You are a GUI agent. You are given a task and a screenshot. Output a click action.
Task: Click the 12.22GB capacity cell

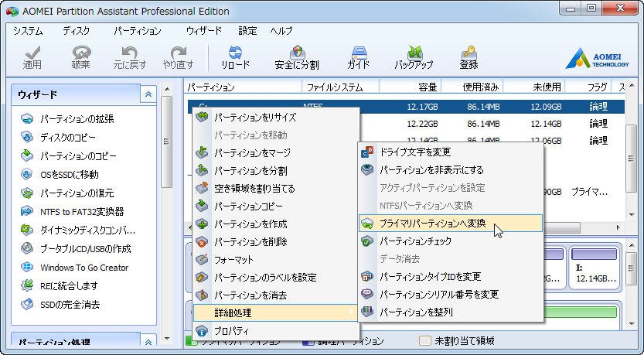click(422, 124)
